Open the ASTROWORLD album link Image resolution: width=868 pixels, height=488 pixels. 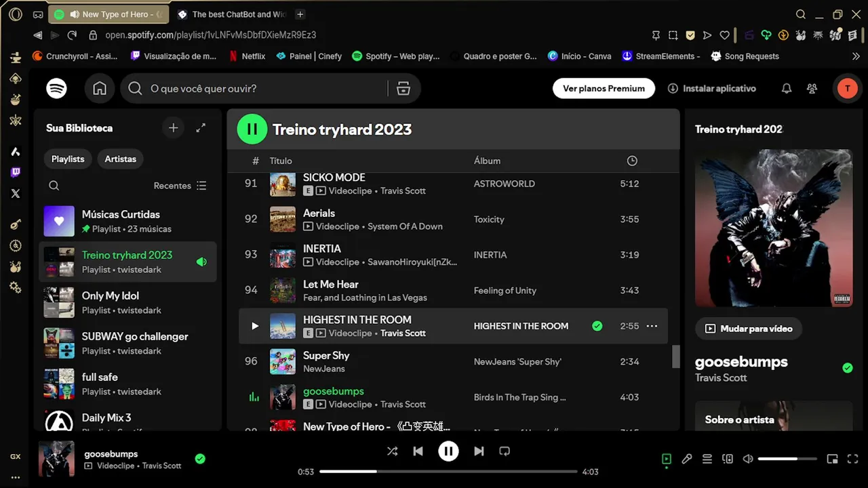tap(505, 184)
